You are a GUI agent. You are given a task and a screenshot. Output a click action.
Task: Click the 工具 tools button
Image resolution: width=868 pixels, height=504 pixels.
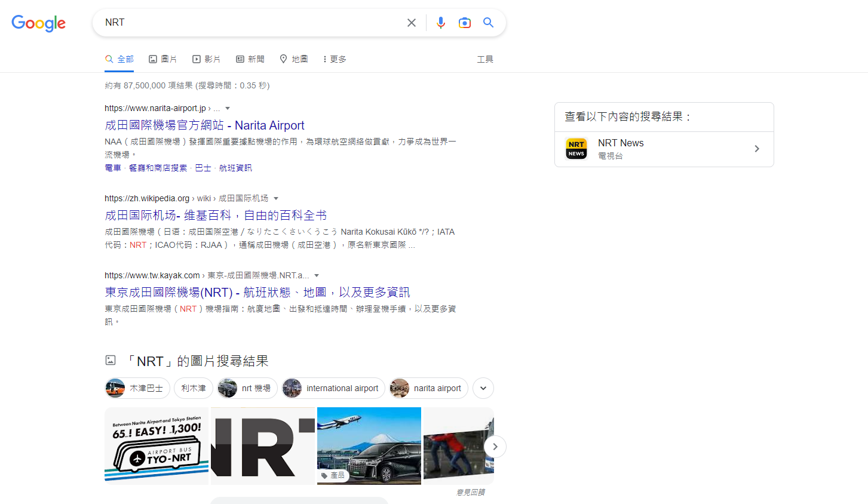coord(485,59)
